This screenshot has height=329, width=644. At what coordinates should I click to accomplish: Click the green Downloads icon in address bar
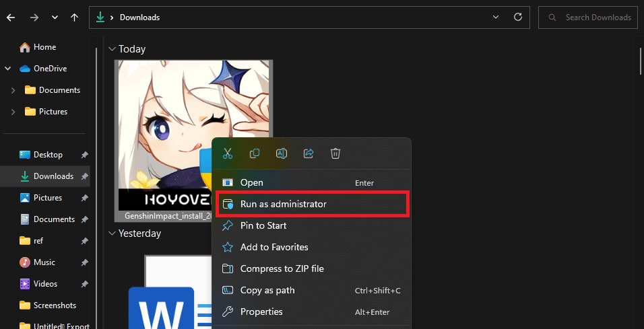100,17
